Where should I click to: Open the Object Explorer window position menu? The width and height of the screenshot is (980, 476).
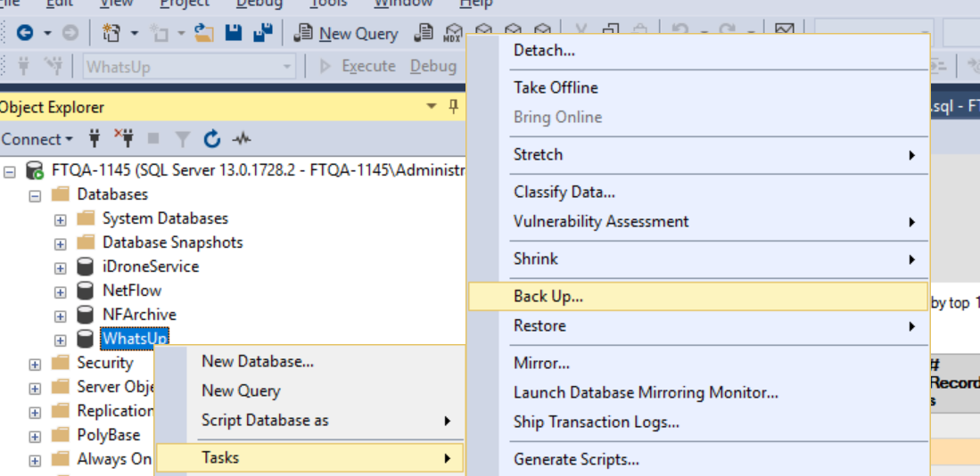tap(432, 107)
